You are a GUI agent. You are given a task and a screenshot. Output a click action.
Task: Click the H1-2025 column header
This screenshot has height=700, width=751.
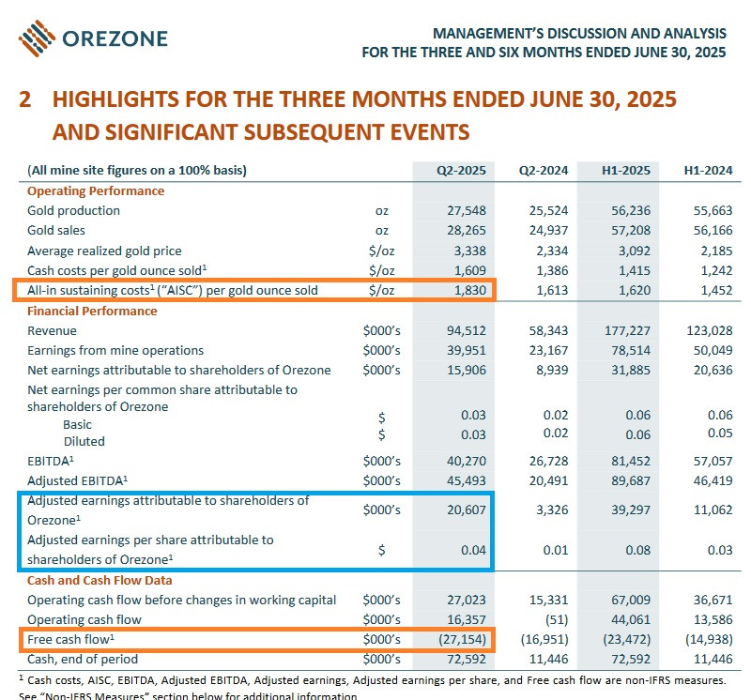(x=625, y=171)
